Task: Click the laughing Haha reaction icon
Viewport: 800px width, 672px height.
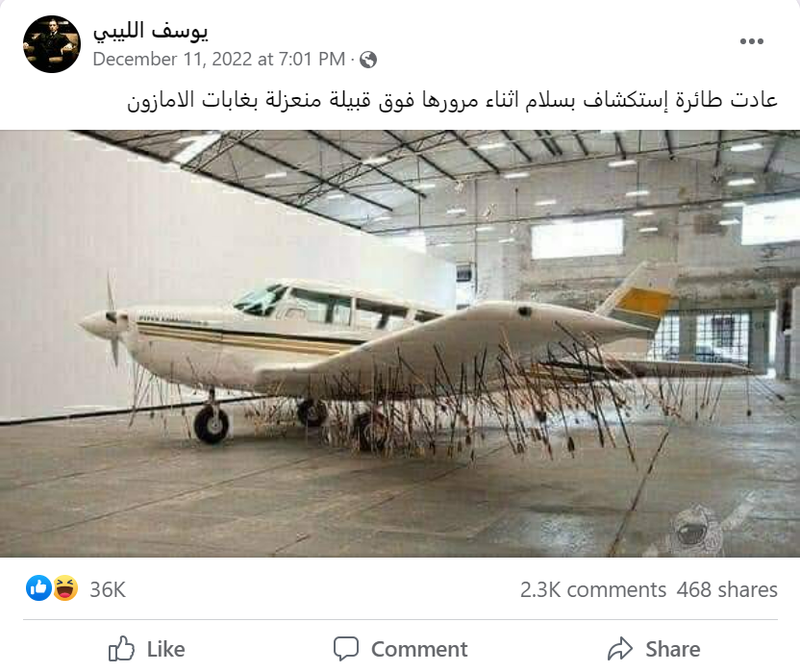Action: 65,587
